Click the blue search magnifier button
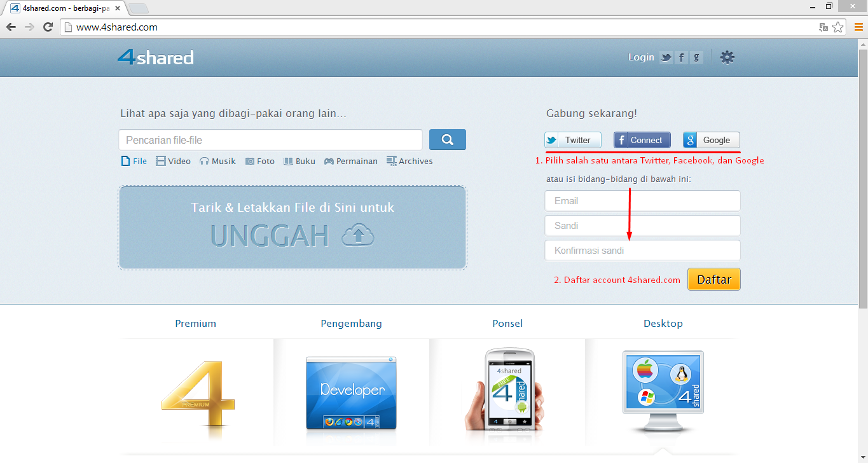Screen dimensions: 868x463 click(x=448, y=140)
